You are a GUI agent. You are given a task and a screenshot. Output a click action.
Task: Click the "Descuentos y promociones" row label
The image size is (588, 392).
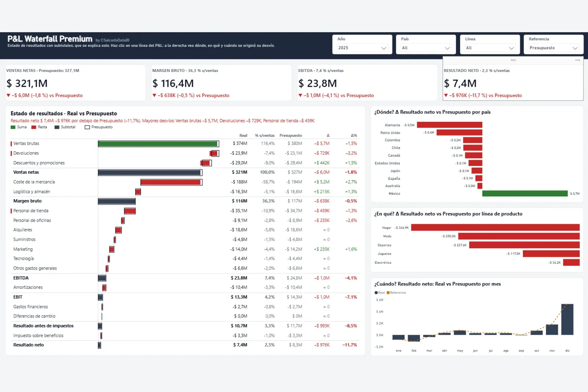tap(39, 163)
